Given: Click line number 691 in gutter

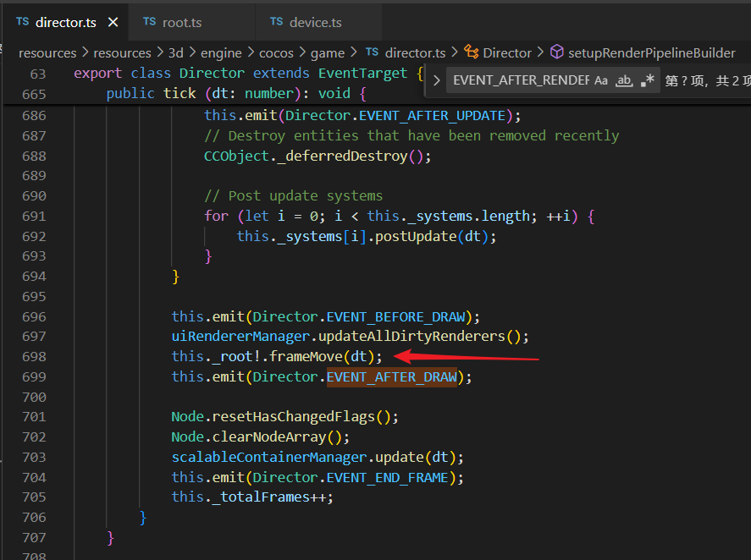Looking at the screenshot, I should (x=34, y=217).
